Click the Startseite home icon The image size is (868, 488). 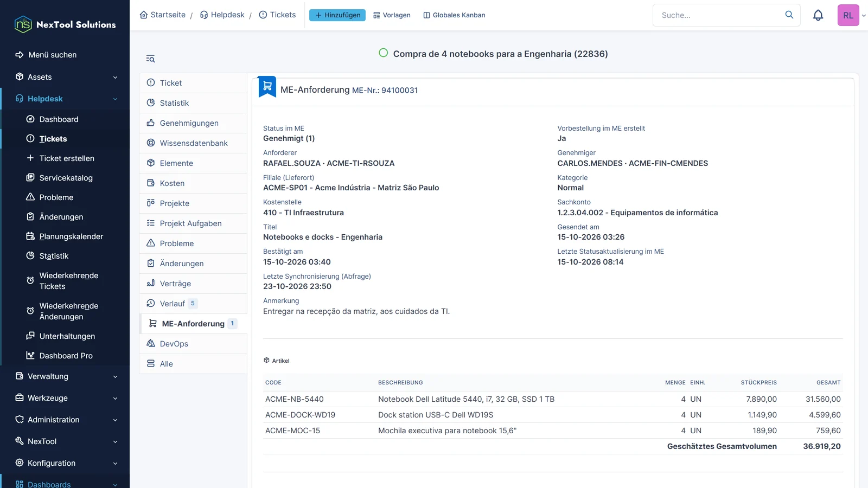click(x=144, y=15)
